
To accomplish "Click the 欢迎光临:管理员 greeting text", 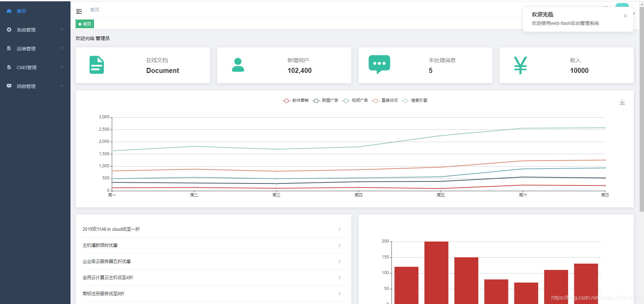I will 93,38.
